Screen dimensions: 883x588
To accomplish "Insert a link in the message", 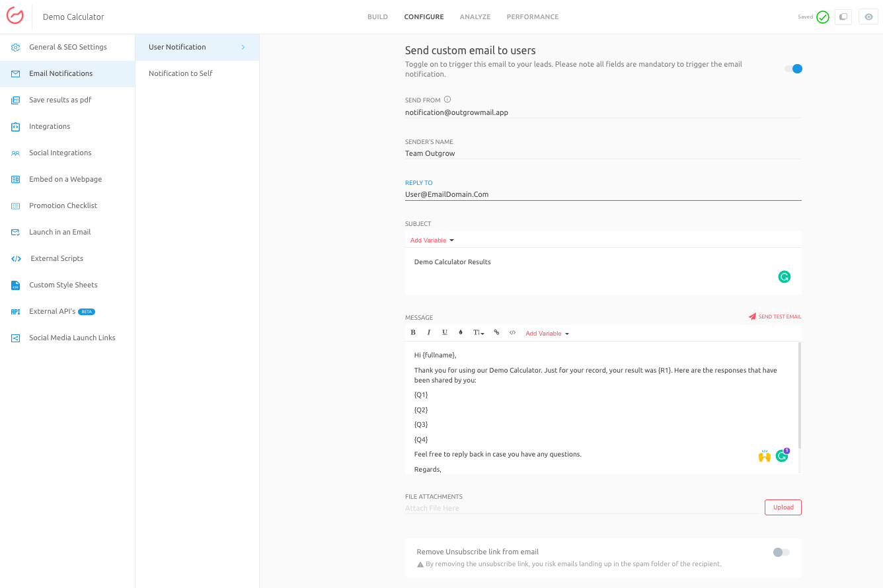I will pyautogui.click(x=496, y=333).
